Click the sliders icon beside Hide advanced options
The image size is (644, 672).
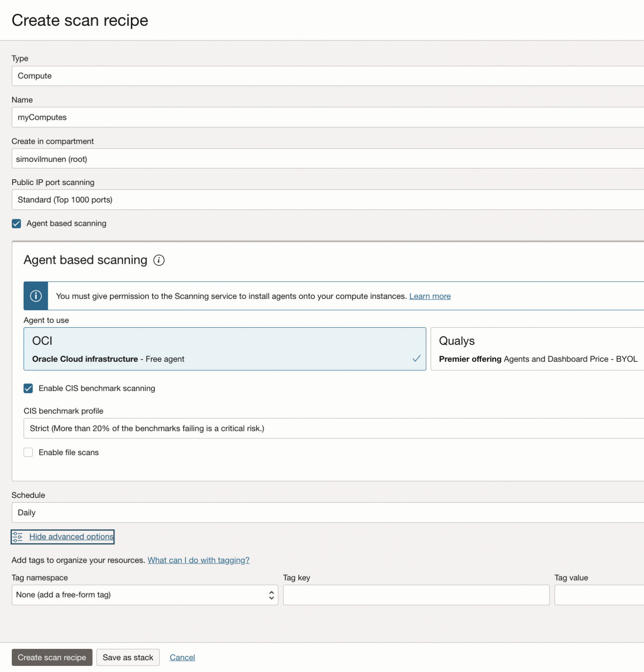click(x=17, y=537)
